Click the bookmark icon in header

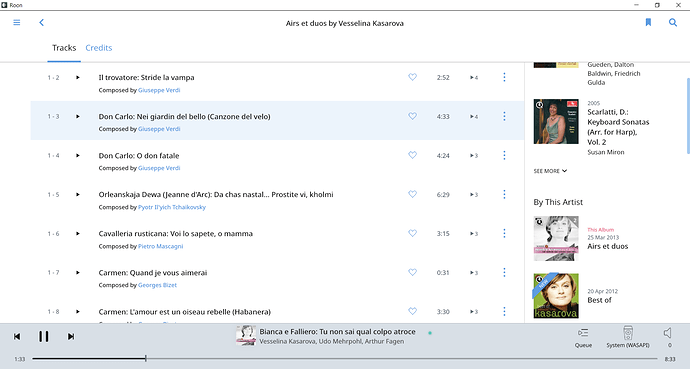648,22
